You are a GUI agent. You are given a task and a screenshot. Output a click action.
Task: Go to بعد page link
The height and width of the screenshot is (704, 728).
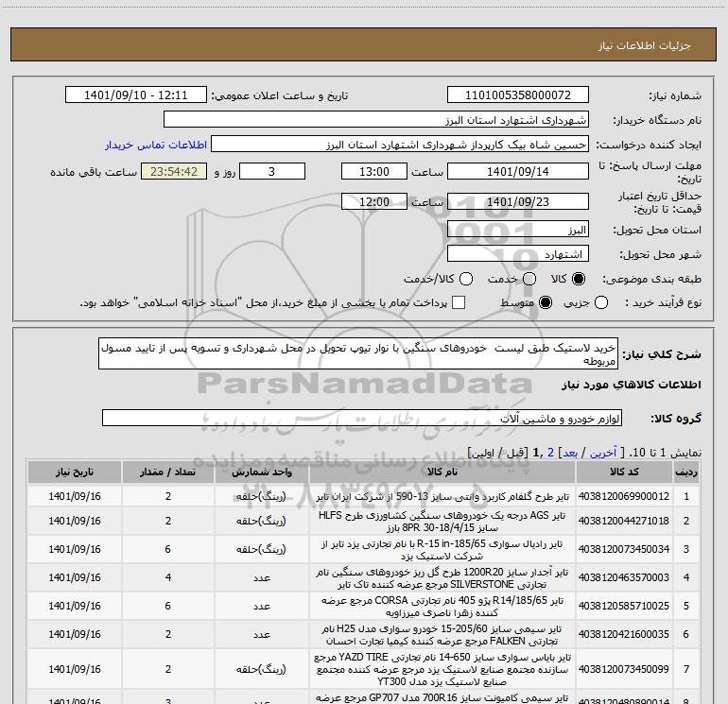[x=570, y=453]
